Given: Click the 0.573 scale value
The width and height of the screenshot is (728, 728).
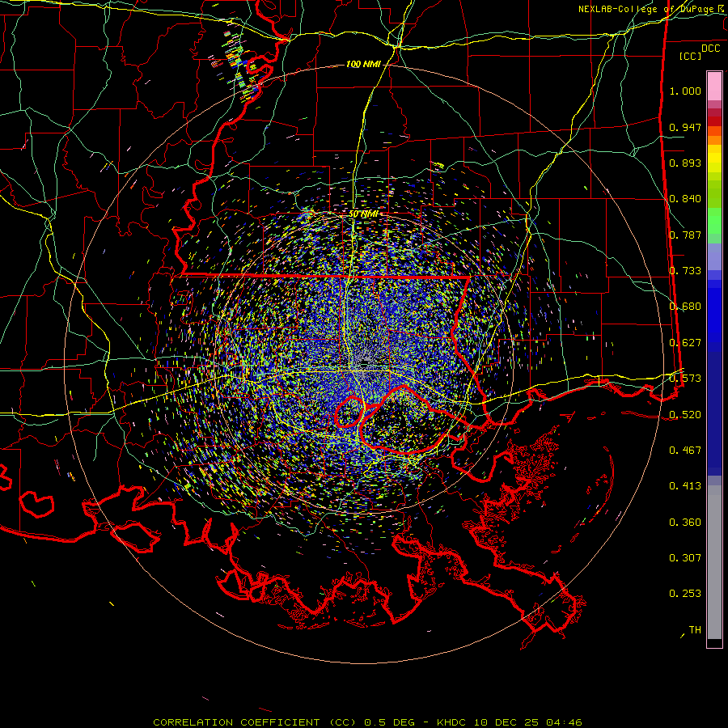Looking at the screenshot, I should click(x=685, y=379).
